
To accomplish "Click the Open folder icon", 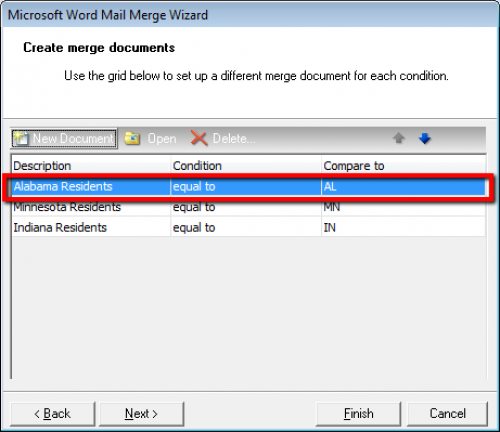I will click(x=132, y=138).
